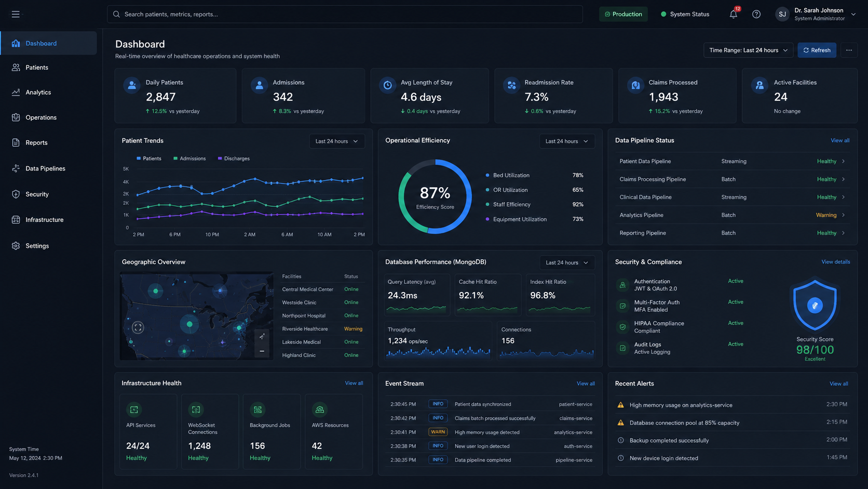Click the System Status indicator
Viewport: 868px width, 489px height.
pyautogui.click(x=685, y=14)
